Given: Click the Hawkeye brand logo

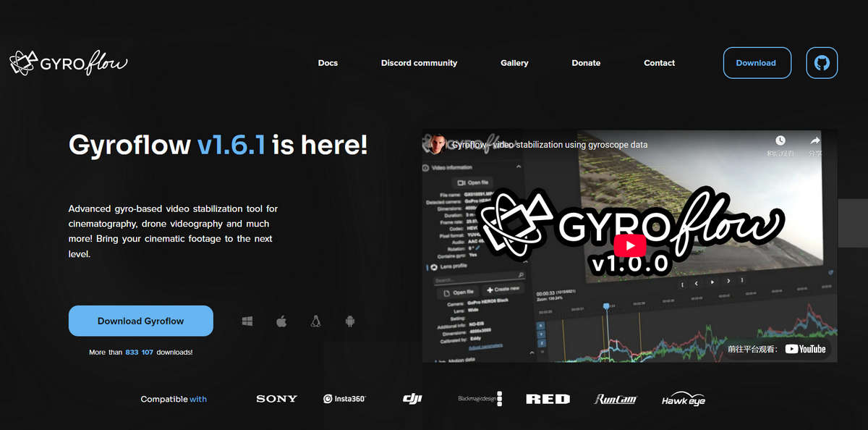Looking at the screenshot, I should pos(684,400).
